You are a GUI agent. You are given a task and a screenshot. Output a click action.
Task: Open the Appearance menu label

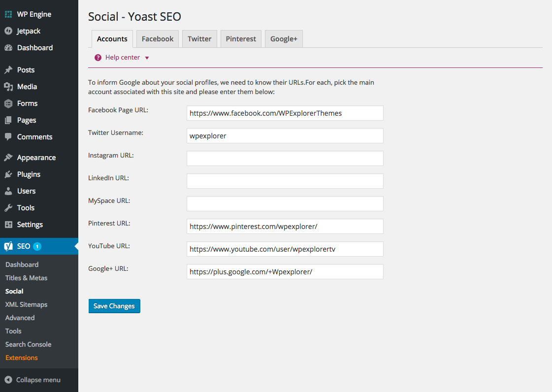[36, 158]
